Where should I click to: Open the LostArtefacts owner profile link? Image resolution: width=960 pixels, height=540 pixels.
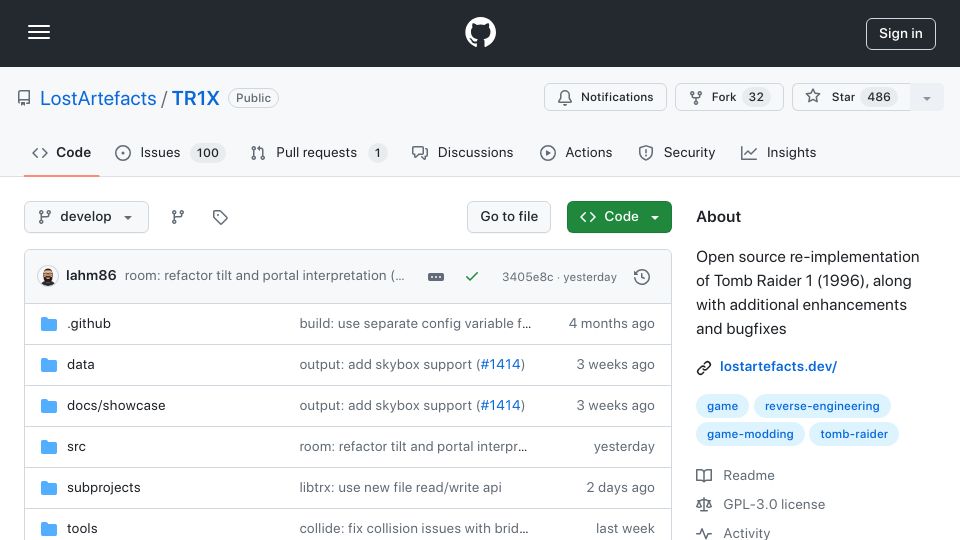pyautogui.click(x=98, y=98)
